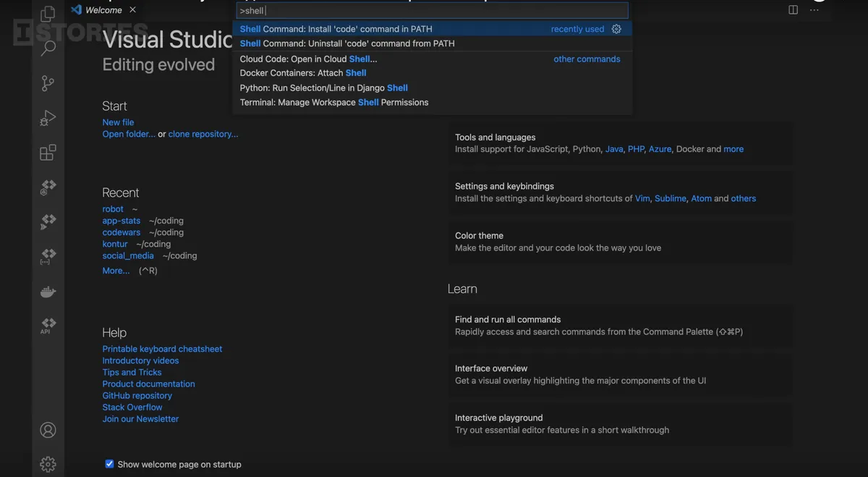Image resolution: width=868 pixels, height=477 pixels.
Task: Open the Color theme card
Action: 620,242
